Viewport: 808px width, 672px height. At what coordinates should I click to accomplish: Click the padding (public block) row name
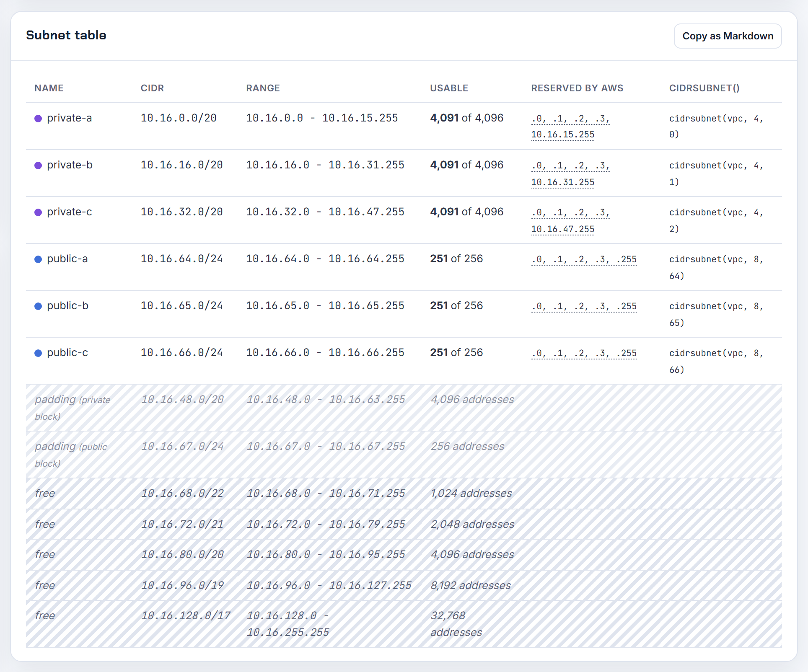[x=71, y=455]
